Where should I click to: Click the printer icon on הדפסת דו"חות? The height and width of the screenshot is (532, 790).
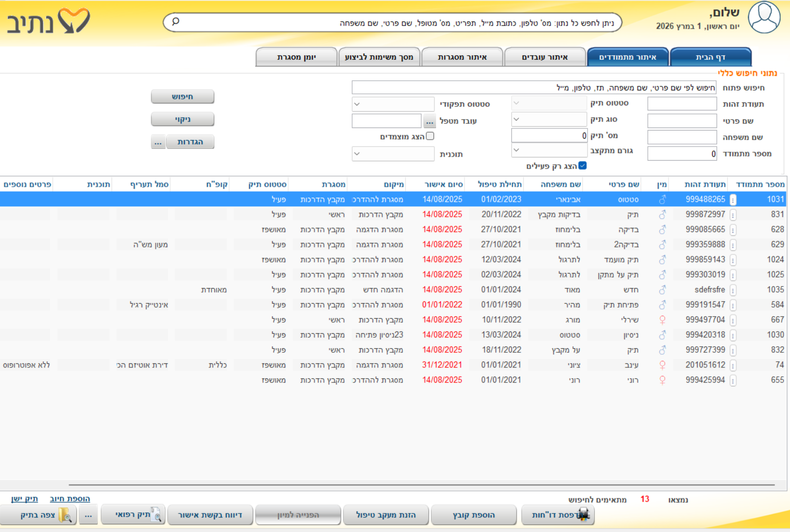tap(583, 514)
